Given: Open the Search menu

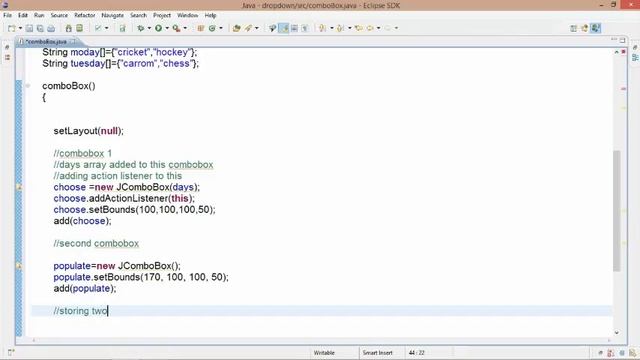Looking at the screenshot, I should point(138,15).
